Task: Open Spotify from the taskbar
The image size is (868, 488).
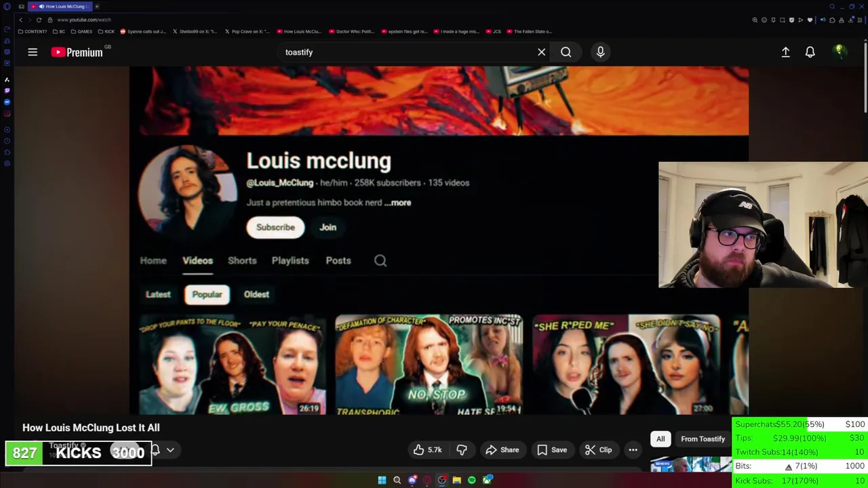Action: 471,480
